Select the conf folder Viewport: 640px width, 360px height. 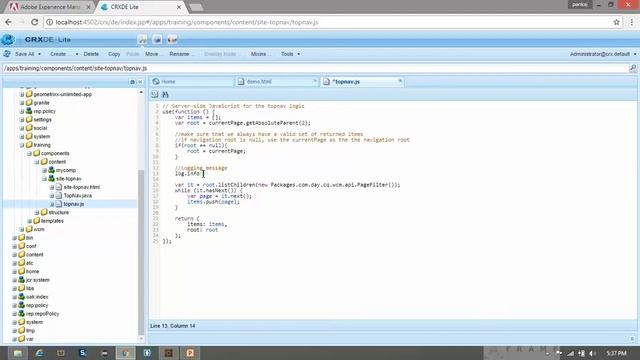point(31,246)
